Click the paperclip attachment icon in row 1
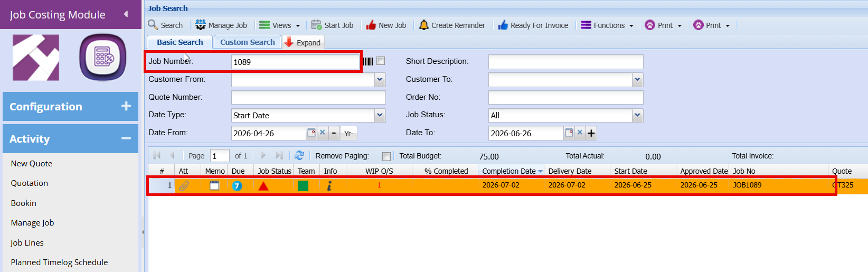The width and height of the screenshot is (868, 272). click(184, 185)
